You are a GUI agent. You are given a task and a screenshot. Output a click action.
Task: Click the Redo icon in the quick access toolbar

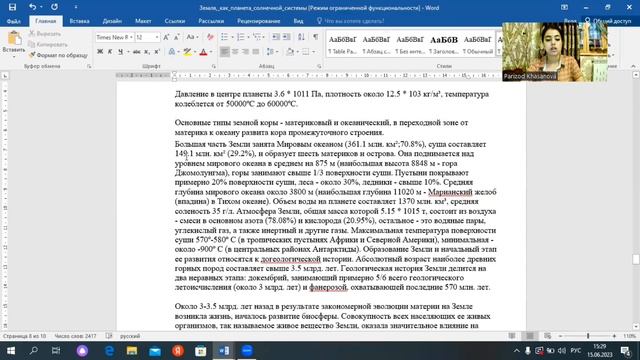tap(54, 7)
